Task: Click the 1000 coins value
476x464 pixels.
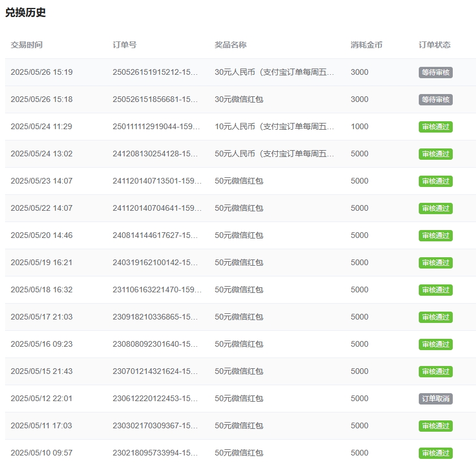Action: [x=359, y=126]
